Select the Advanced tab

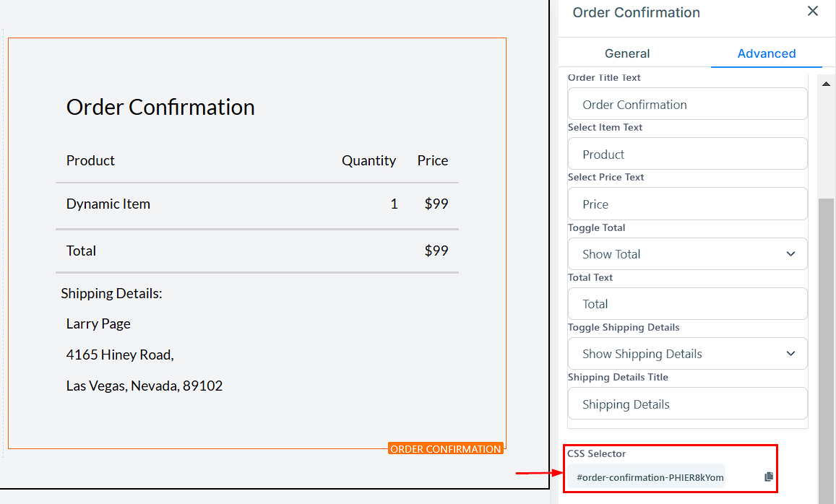[x=766, y=53]
